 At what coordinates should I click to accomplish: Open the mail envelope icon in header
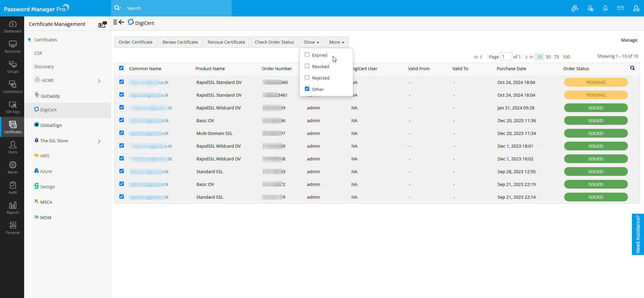[x=620, y=8]
